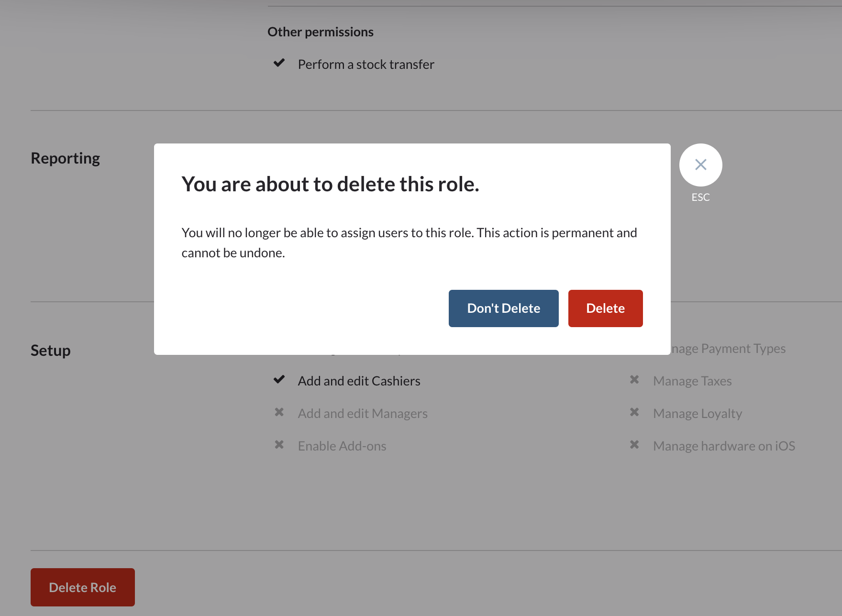Select the 'Add and edit Cashiers' label

click(359, 381)
